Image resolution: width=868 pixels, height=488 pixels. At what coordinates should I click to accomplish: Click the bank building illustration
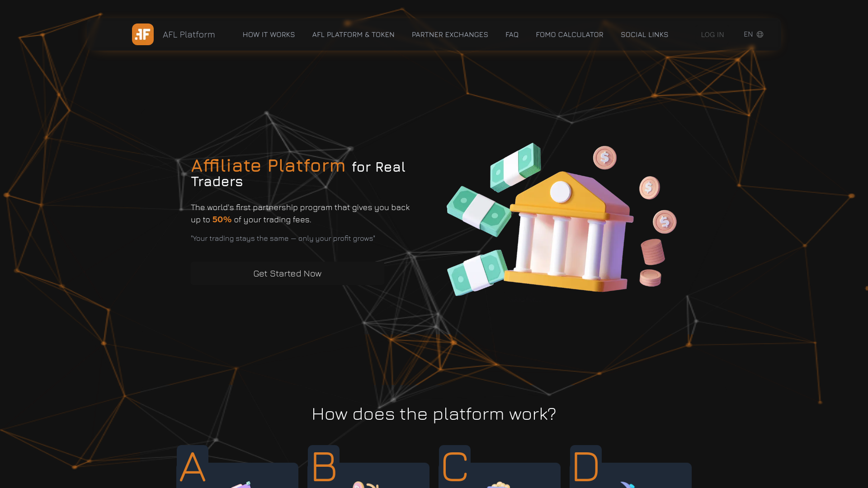point(569,232)
